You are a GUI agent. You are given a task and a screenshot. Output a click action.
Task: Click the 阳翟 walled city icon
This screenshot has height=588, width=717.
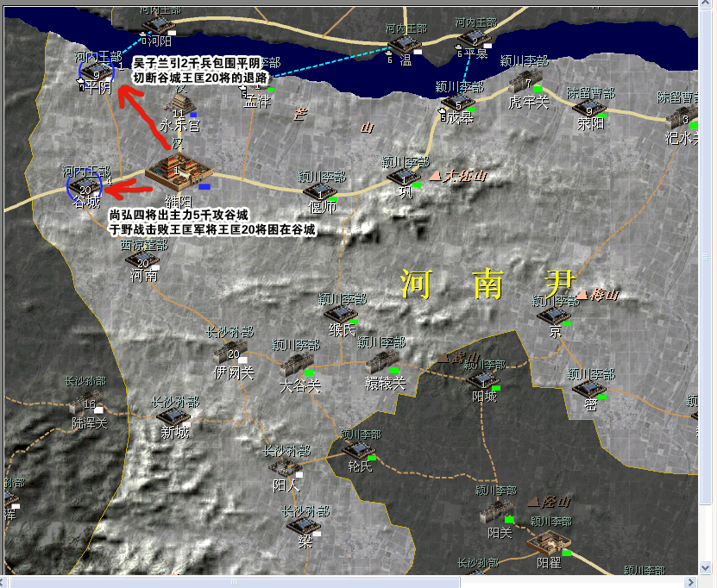549,544
